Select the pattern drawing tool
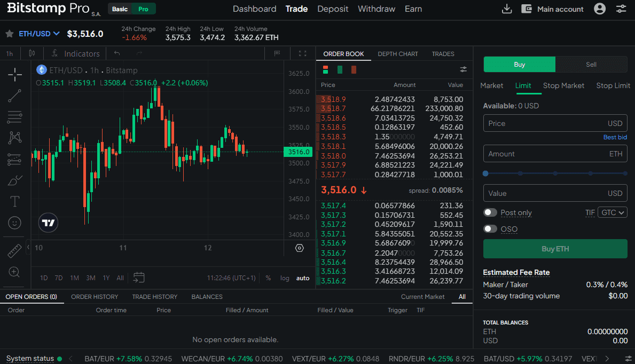Image resolution: width=635 pixels, height=364 pixels. 14,138
